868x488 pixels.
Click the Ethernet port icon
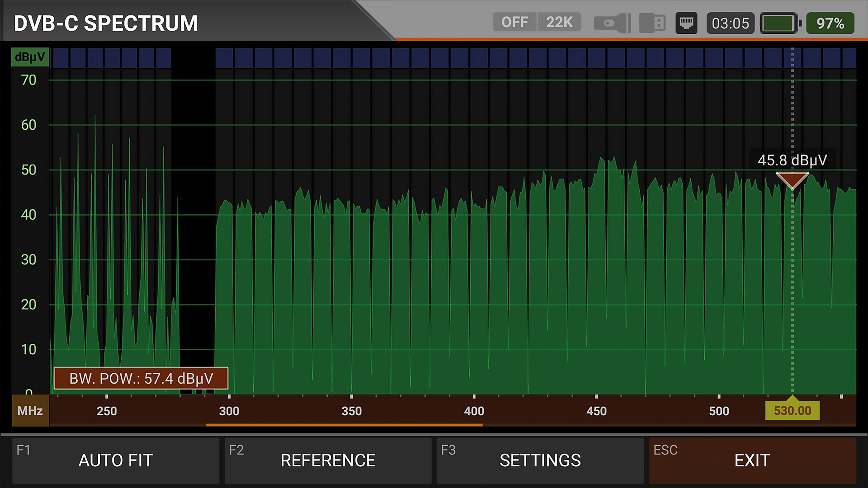point(686,23)
